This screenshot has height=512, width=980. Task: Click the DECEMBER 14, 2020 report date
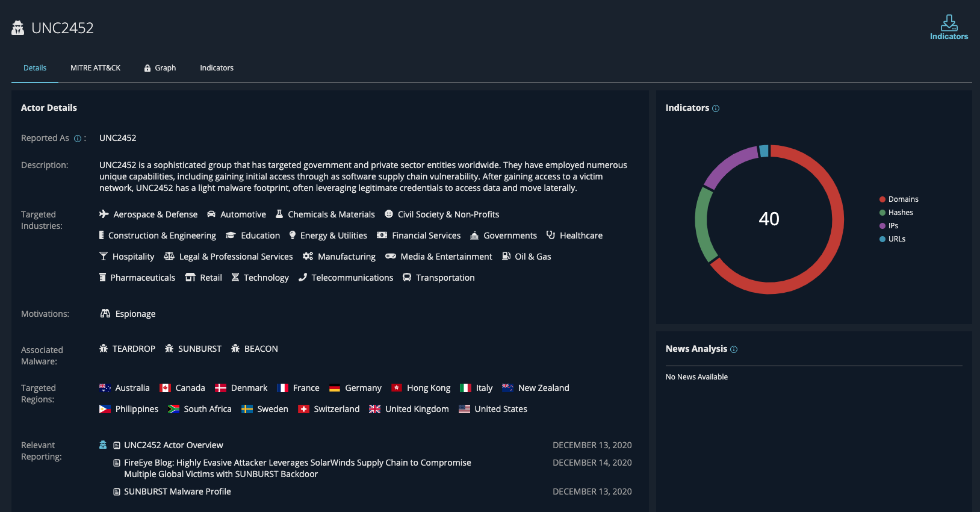coord(592,463)
